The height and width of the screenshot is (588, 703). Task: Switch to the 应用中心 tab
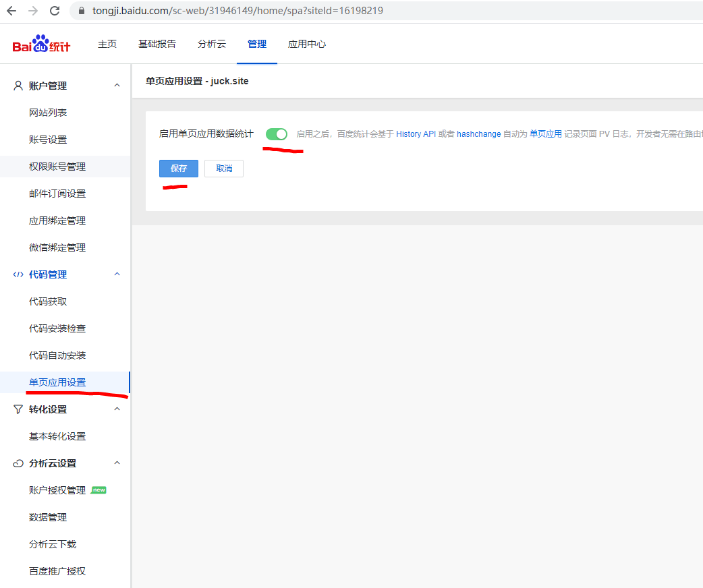coord(307,44)
